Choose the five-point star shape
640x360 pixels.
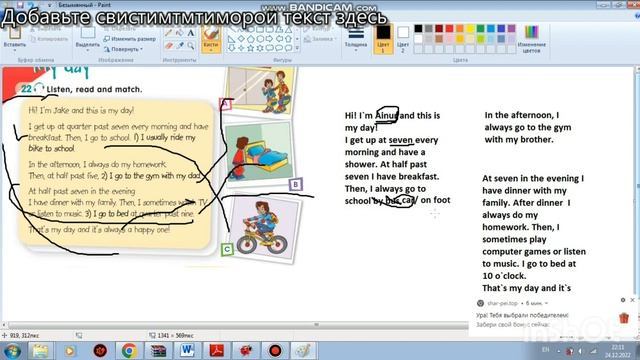[x=250, y=48]
